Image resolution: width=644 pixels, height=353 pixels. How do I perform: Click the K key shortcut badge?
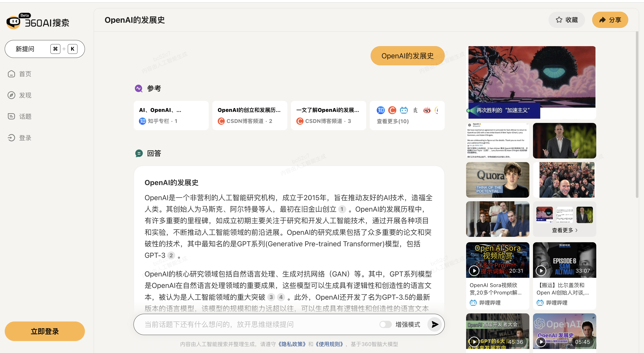73,49
